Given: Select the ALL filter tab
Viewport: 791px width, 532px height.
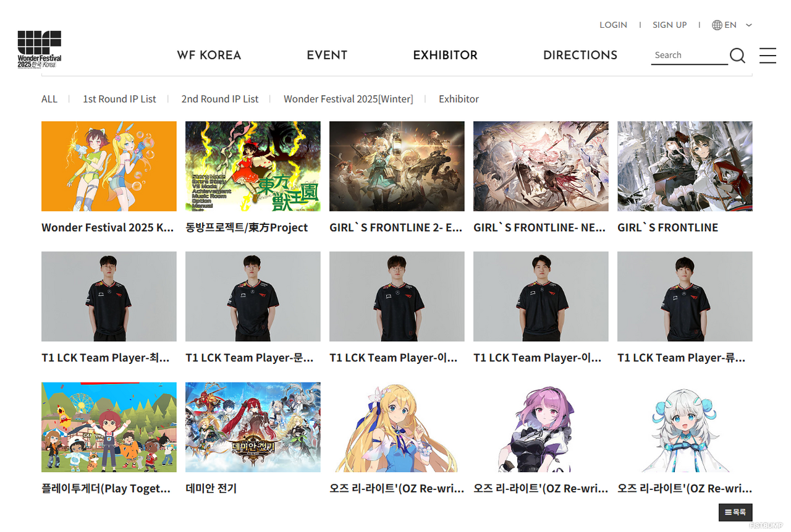Looking at the screenshot, I should (x=49, y=99).
